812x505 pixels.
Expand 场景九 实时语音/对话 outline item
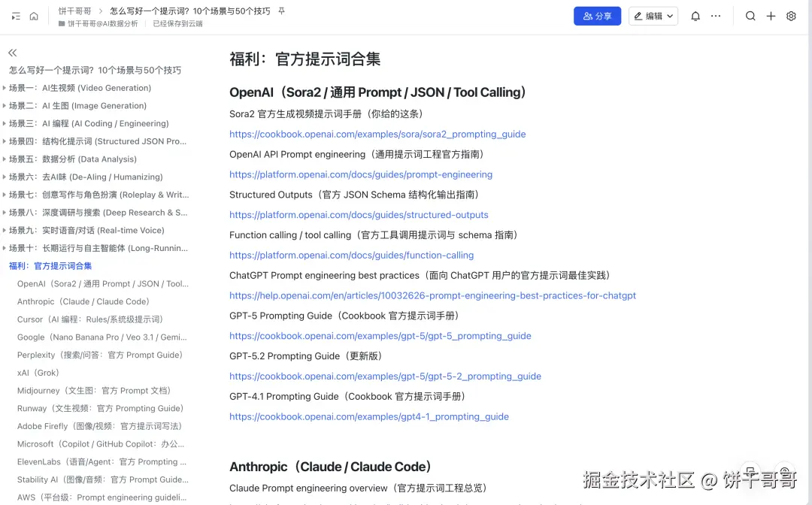[x=5, y=230]
